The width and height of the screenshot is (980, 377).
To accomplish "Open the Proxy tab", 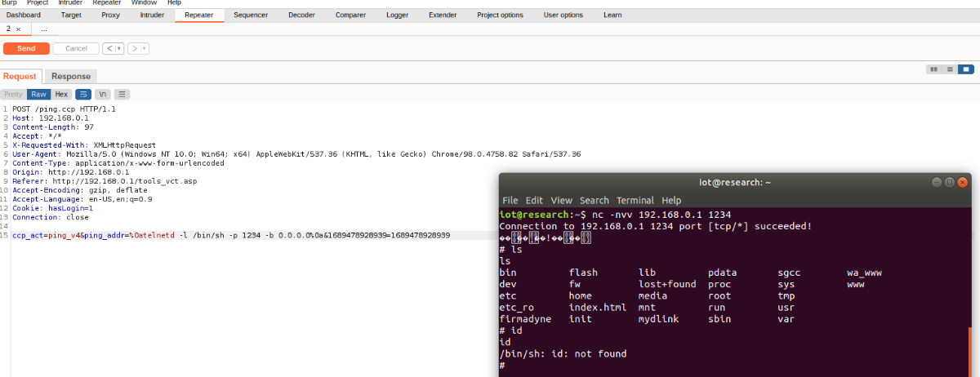I will [110, 15].
